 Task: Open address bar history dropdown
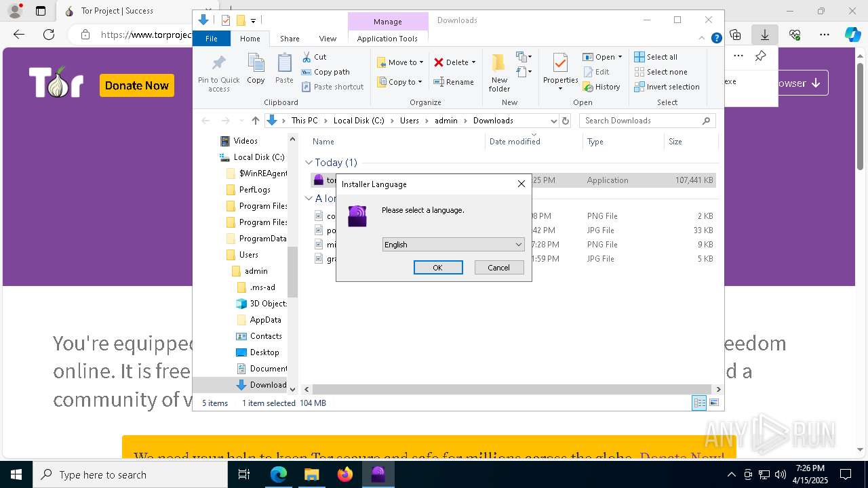pos(553,121)
